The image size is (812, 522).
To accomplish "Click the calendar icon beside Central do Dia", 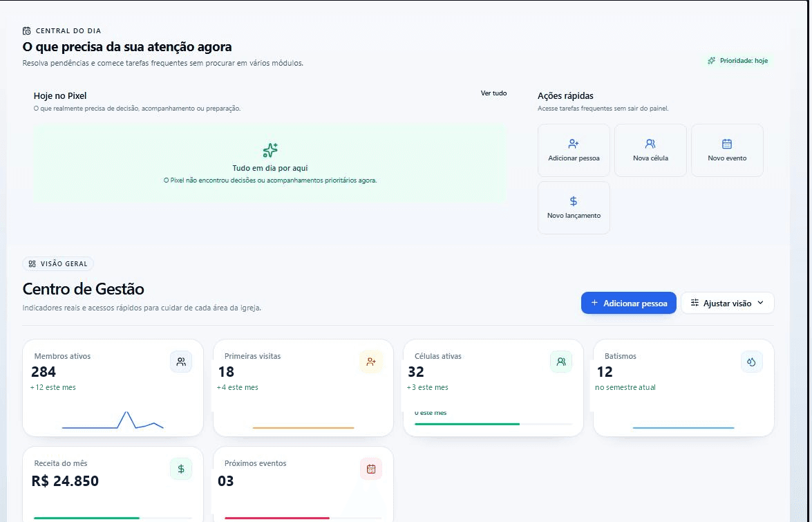I will tap(27, 31).
